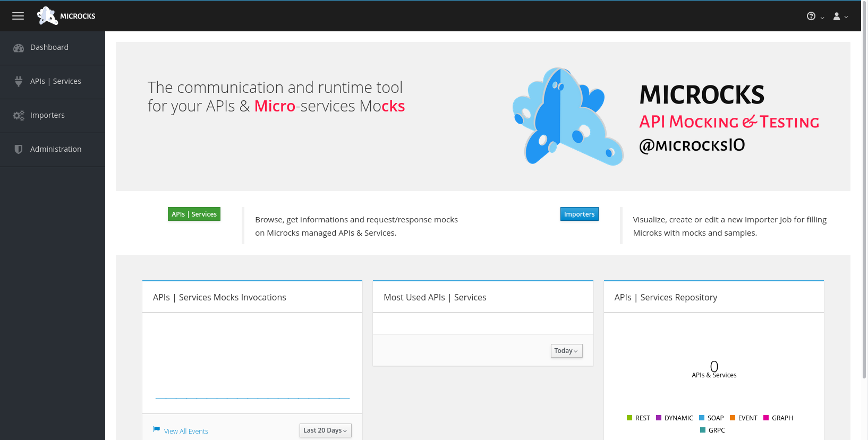This screenshot has width=868, height=440.
Task: Click the 0 APIs & Services donut count
Action: 714,369
